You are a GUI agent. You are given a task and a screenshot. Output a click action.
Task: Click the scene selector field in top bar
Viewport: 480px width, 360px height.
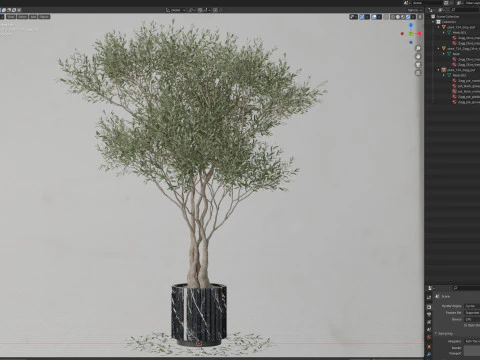[426, 3]
